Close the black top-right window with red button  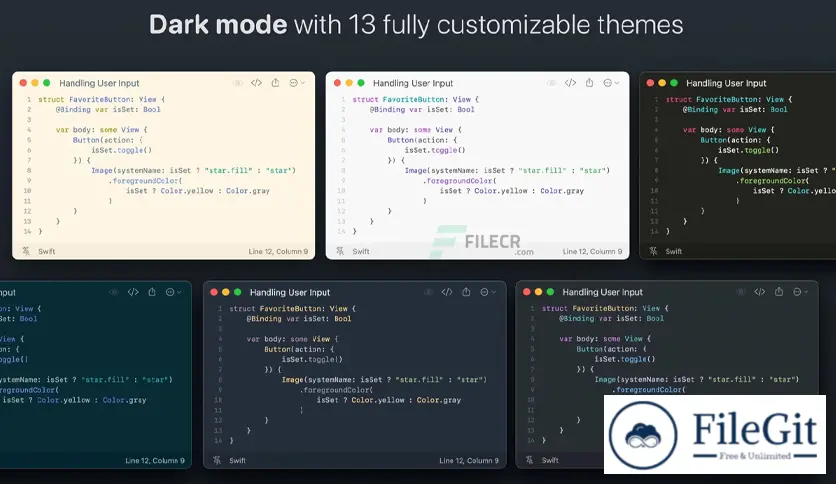pos(650,83)
